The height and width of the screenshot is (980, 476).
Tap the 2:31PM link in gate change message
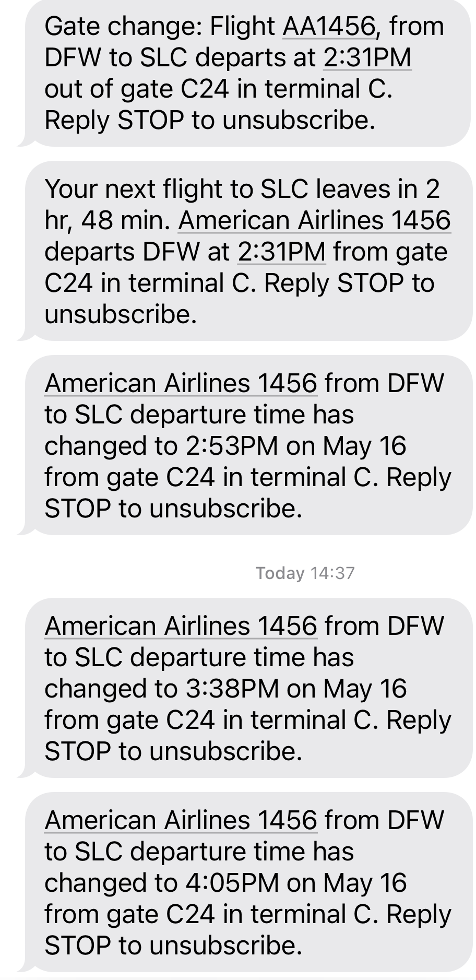click(x=367, y=57)
